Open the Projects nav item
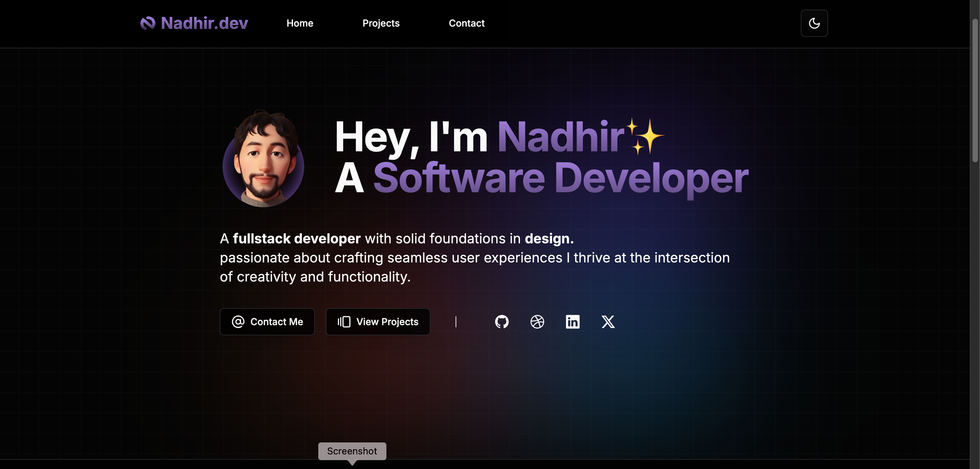This screenshot has width=980, height=469. (x=381, y=23)
